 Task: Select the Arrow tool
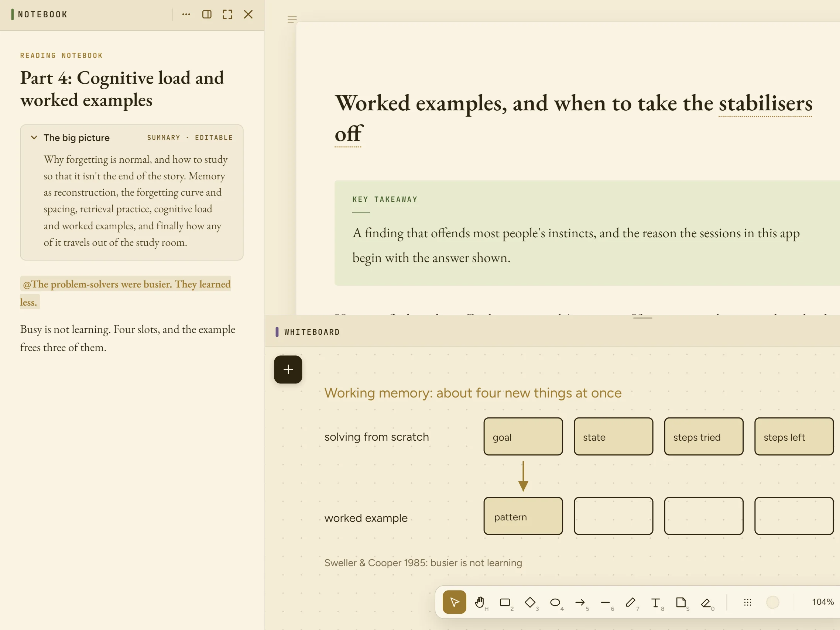tap(580, 602)
